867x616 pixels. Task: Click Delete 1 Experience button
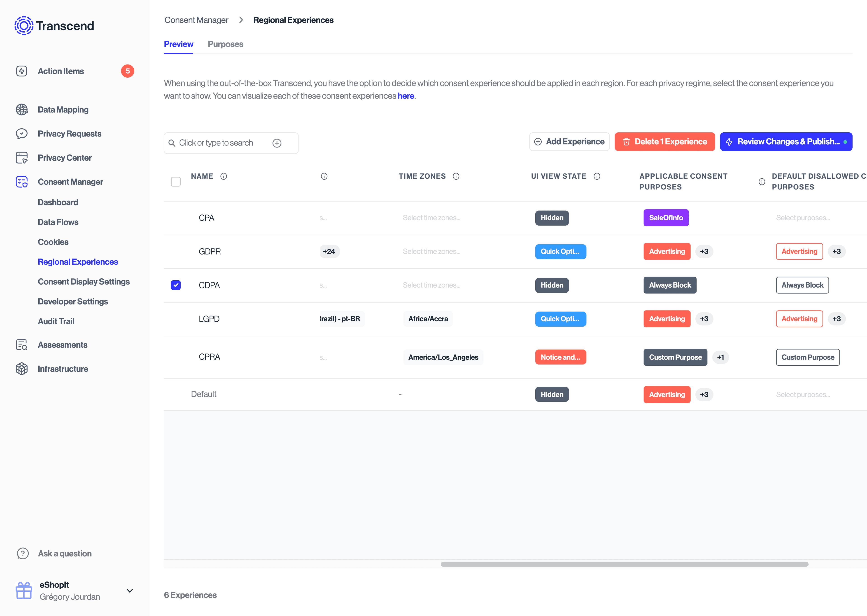664,141
